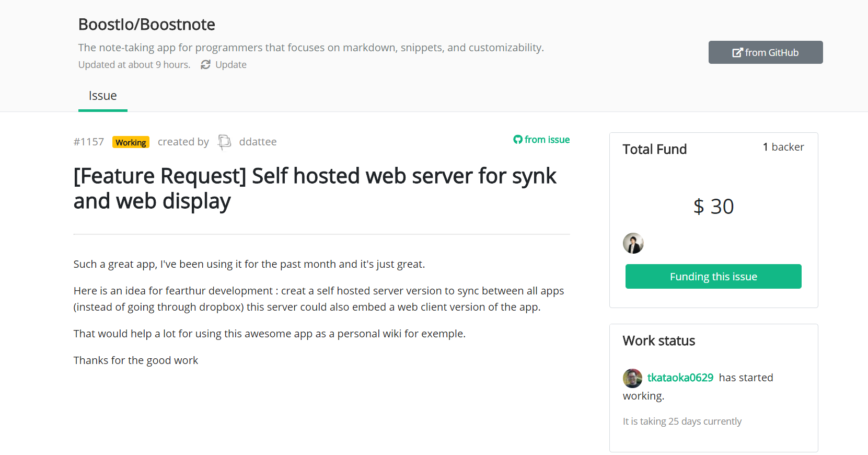The width and height of the screenshot is (868, 455).
Task: Open tkataoka0629 profile link
Action: click(x=680, y=378)
